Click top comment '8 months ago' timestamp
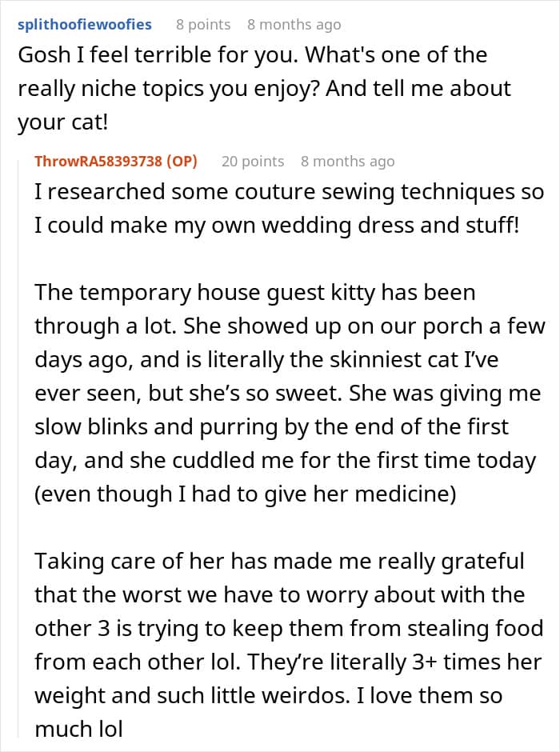The width and height of the screenshot is (560, 752). pos(294,25)
